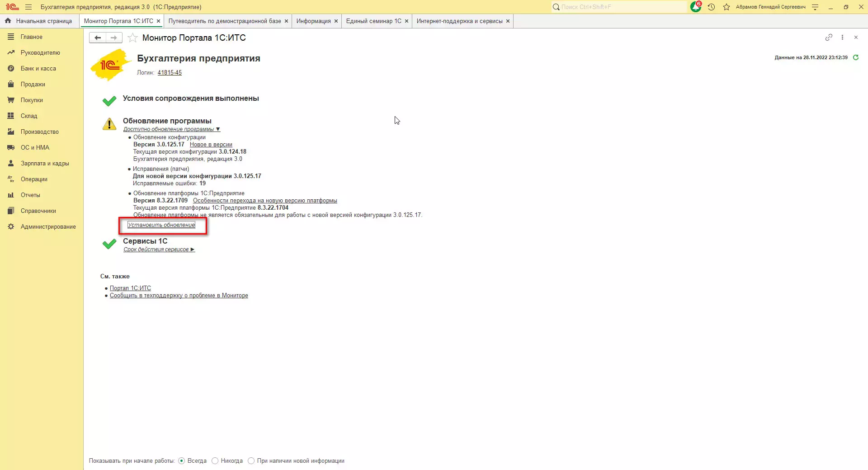Screen dimensions: 868x470
Task: Switch to Путеводитель по демонстрационной базе tab
Action: (x=225, y=21)
